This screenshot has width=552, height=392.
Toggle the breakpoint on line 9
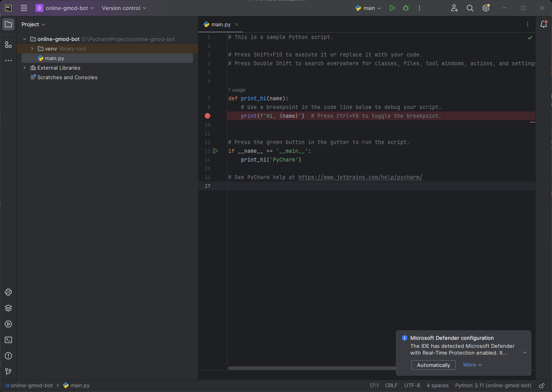[x=207, y=116]
